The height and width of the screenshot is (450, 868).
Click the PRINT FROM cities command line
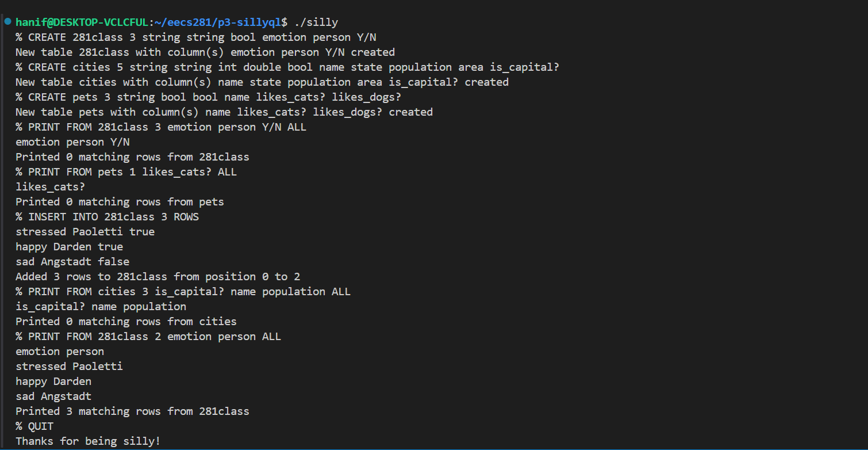point(183,292)
